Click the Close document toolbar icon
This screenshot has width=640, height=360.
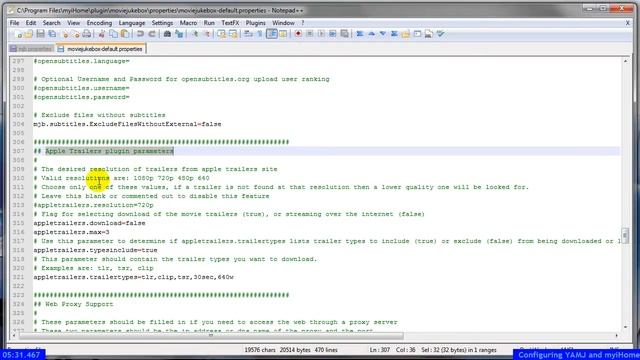[x=65, y=34]
